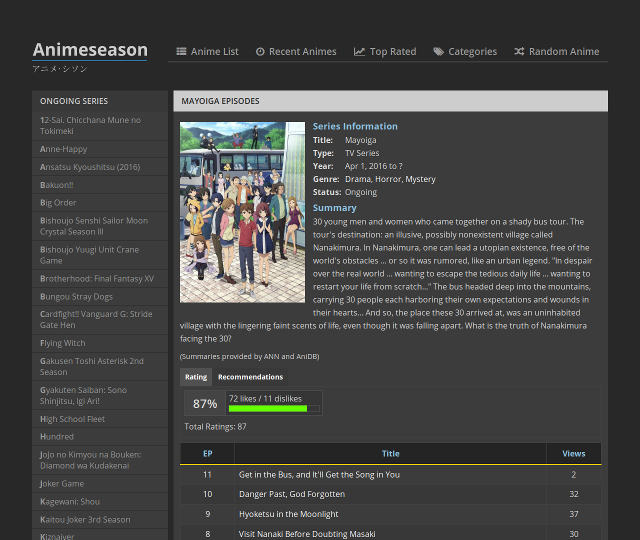Open Gyakuten Saiban series link

click(x=100, y=396)
